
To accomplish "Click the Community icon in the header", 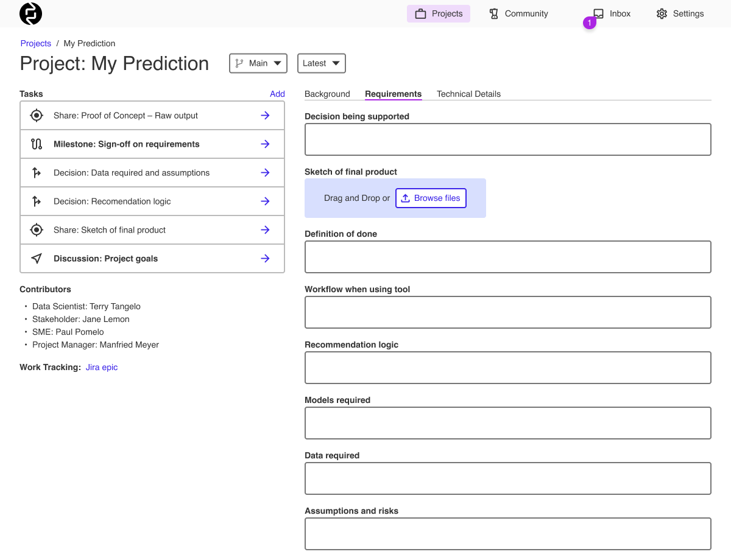I will (493, 13).
